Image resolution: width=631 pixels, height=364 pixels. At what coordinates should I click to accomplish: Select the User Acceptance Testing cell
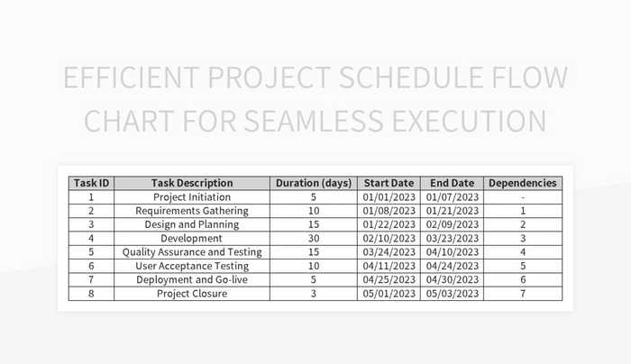(192, 267)
